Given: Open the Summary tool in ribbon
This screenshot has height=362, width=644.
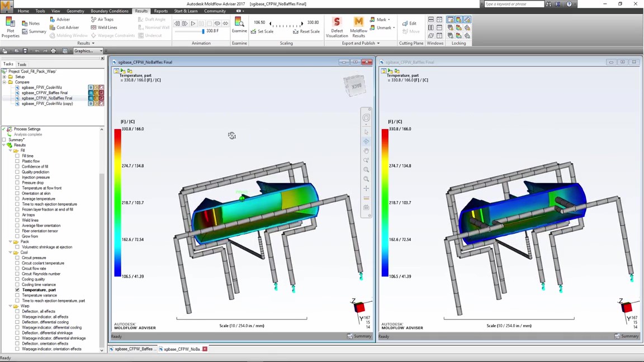Looking at the screenshot, I should (x=34, y=32).
